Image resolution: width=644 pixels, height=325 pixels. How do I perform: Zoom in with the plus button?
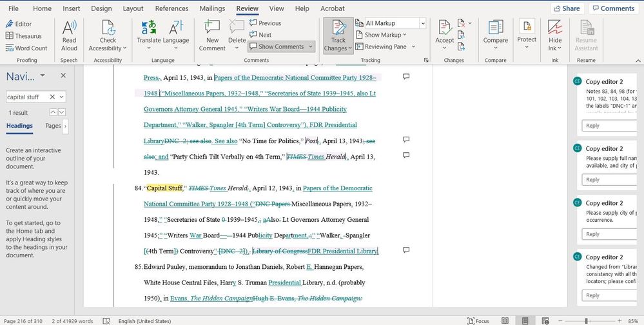pyautogui.click(x=620, y=321)
